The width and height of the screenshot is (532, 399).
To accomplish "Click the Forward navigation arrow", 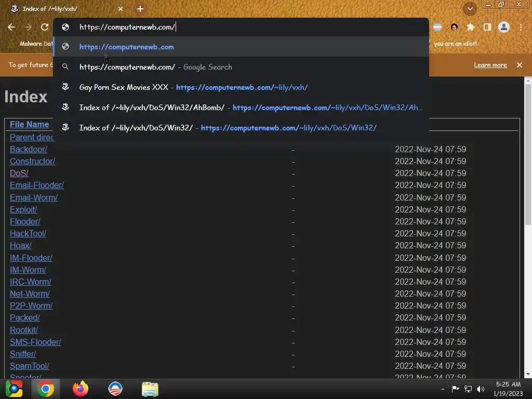I will pos(28,27).
